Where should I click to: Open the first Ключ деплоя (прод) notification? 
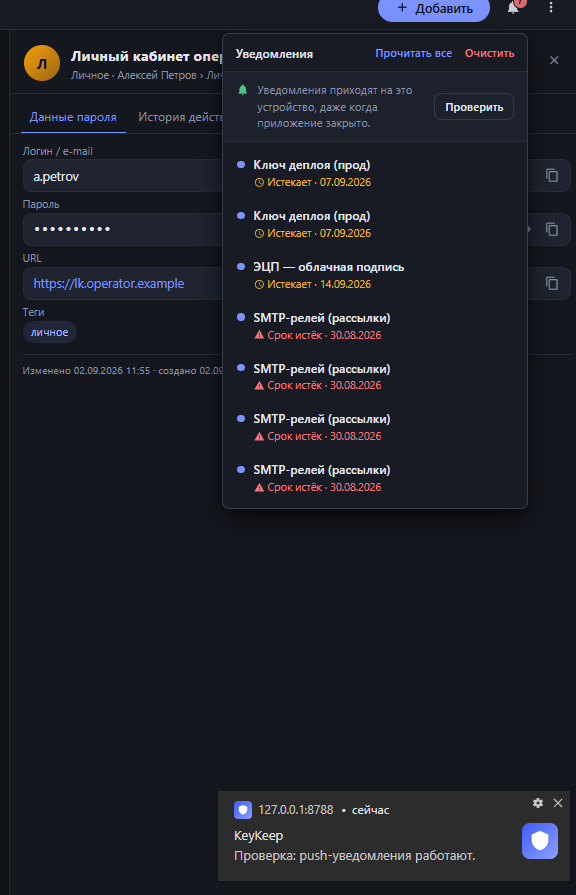(x=374, y=173)
